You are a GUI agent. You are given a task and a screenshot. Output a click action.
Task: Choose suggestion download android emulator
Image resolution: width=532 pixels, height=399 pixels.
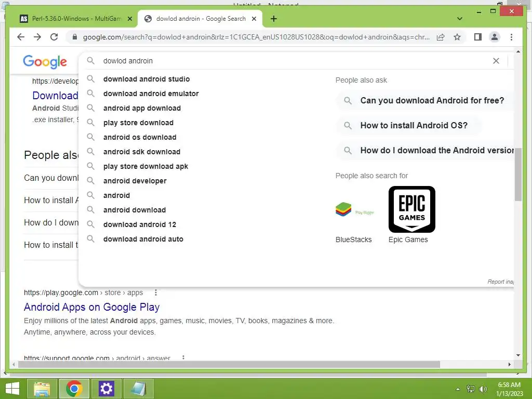[x=151, y=94]
